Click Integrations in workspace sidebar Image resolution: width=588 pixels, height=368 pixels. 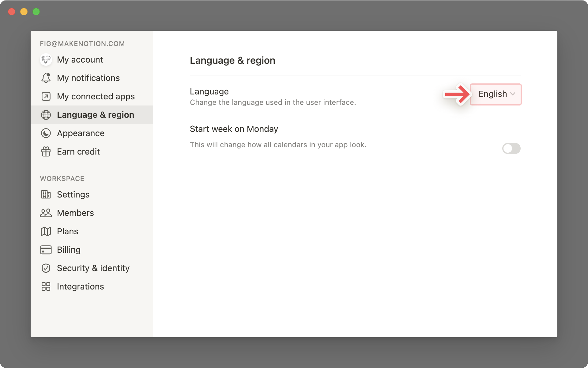point(81,286)
